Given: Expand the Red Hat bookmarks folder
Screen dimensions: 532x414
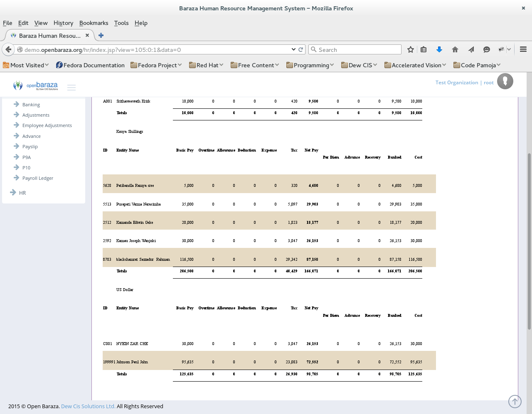Looking at the screenshot, I should coord(206,65).
